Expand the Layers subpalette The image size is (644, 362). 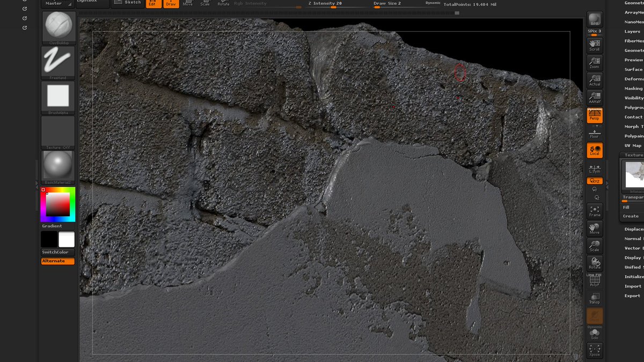pos(632,32)
